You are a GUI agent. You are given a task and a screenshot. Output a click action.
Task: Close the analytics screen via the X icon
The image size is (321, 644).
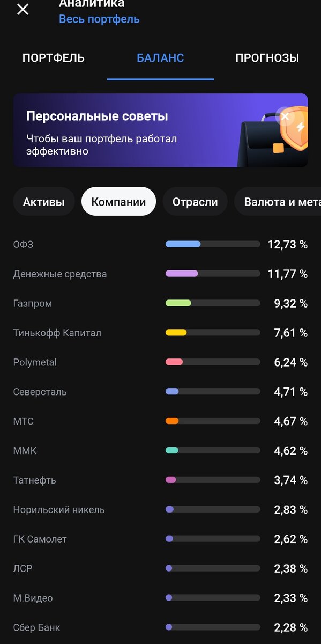pyautogui.click(x=23, y=9)
